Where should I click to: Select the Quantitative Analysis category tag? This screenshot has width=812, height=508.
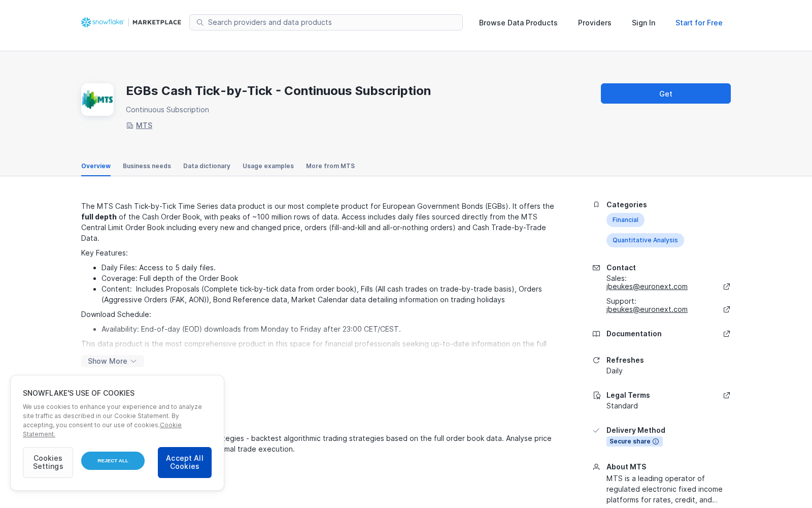645,240
